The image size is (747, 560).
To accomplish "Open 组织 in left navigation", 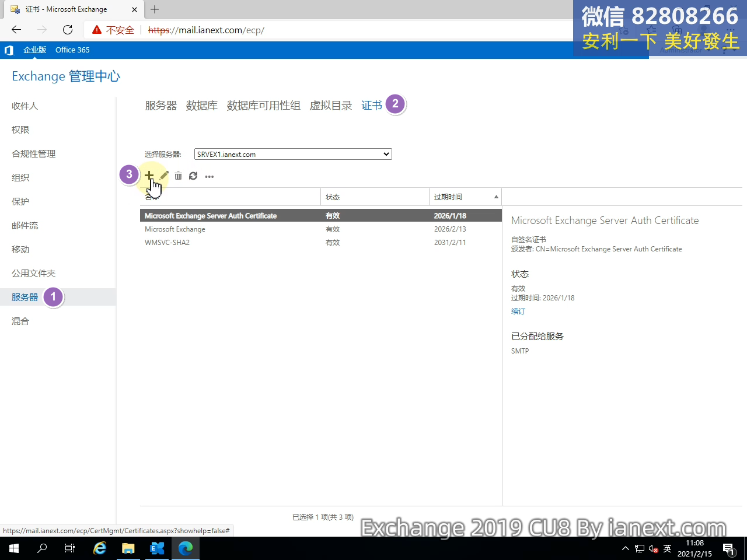I will 20,177.
